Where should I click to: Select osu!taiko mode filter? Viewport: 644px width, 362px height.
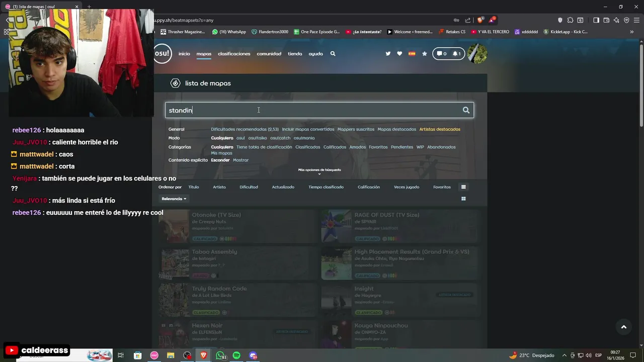click(258, 138)
